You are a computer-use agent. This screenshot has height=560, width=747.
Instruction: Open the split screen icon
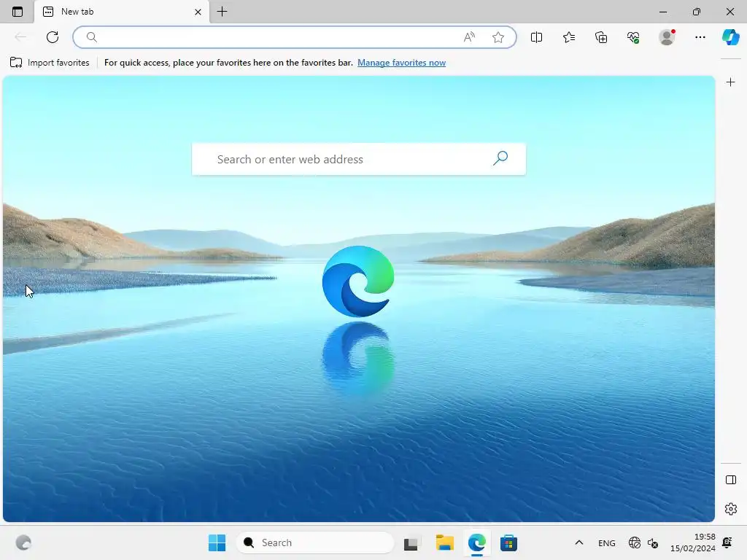(536, 37)
